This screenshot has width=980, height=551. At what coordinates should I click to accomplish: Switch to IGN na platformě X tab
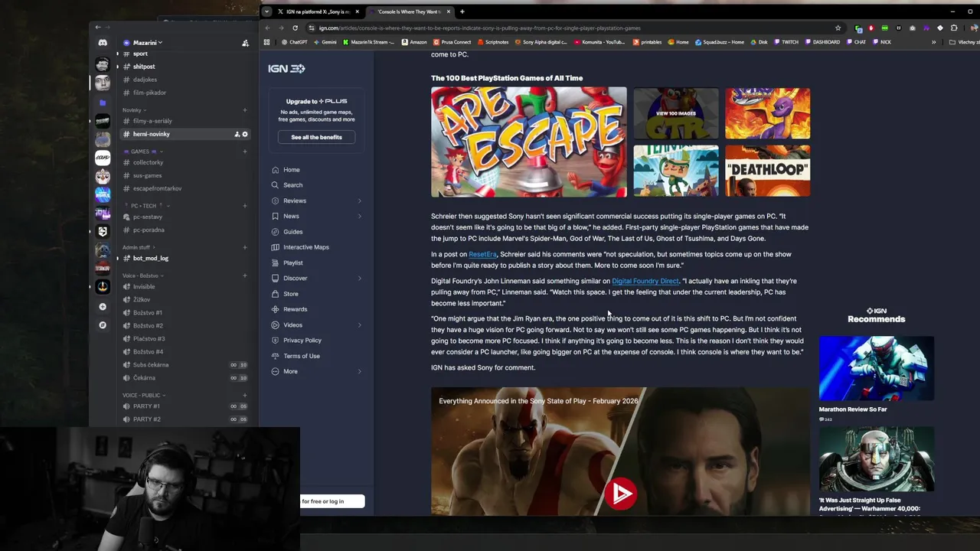pos(318,11)
